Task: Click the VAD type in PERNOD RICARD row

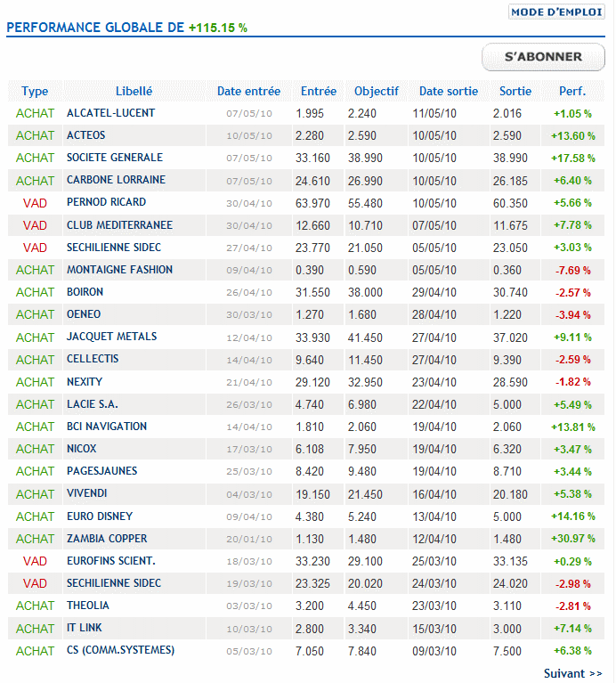Action: [35, 203]
